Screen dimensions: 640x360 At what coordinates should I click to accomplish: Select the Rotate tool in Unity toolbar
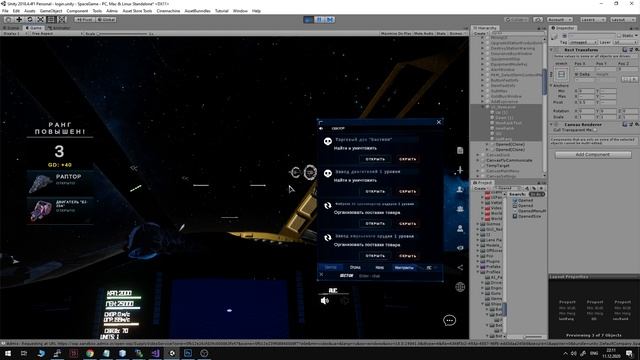(x=29, y=19)
